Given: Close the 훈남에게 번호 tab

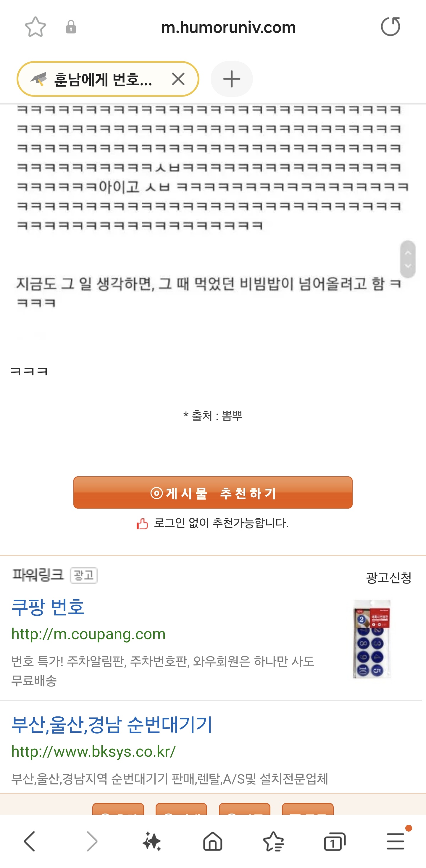Looking at the screenshot, I should coord(178,79).
